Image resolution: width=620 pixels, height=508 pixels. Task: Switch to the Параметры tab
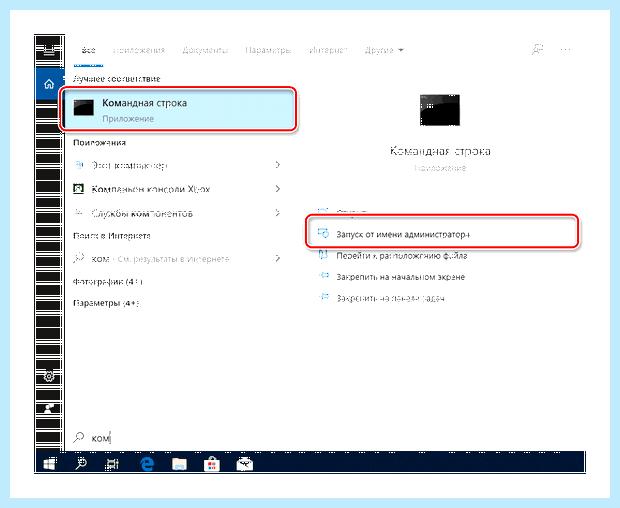click(x=268, y=50)
